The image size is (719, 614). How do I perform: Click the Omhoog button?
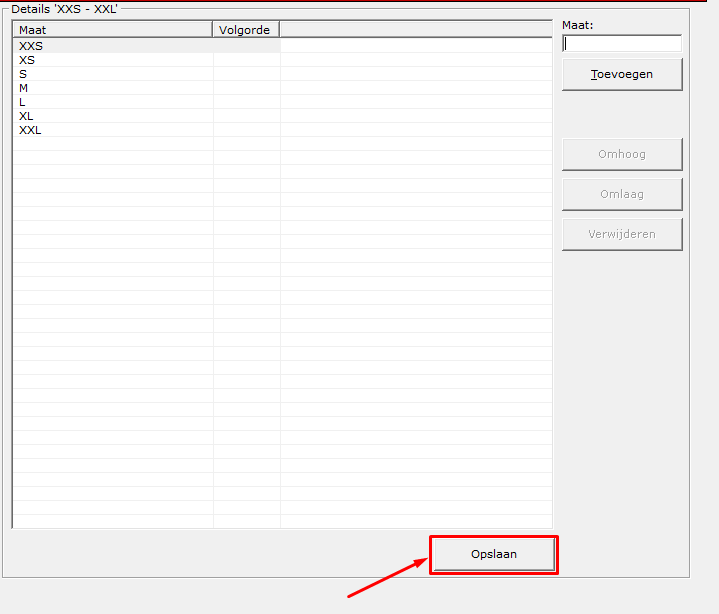pyautogui.click(x=622, y=154)
